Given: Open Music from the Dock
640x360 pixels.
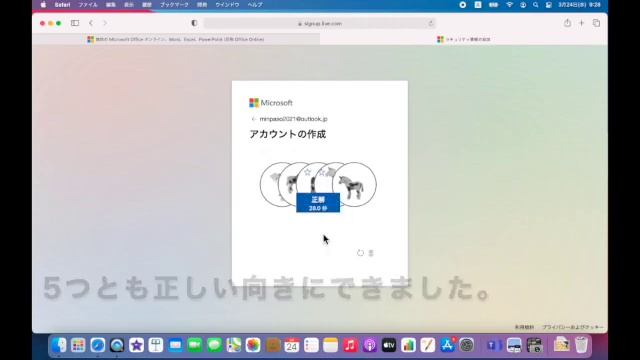Looking at the screenshot, I should coord(350,345).
